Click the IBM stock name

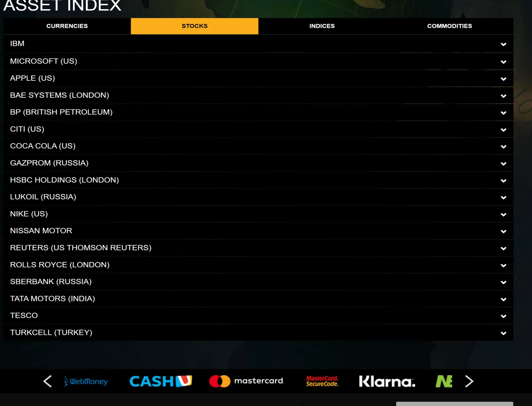[x=17, y=44]
